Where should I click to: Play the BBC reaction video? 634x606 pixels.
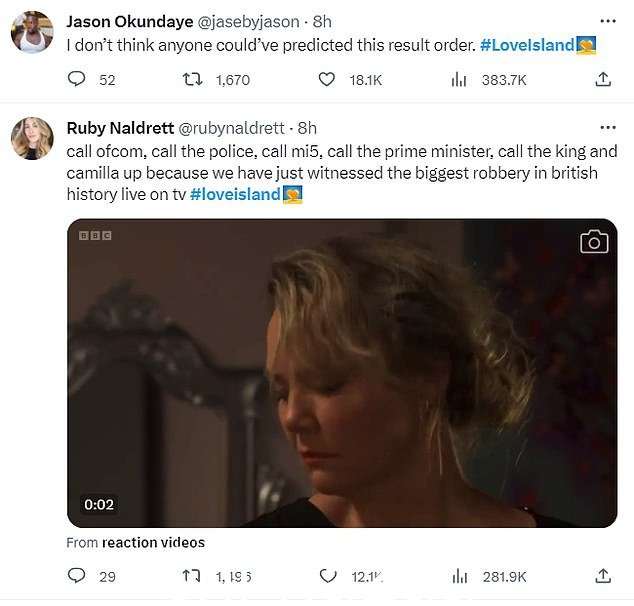pyautogui.click(x=342, y=373)
